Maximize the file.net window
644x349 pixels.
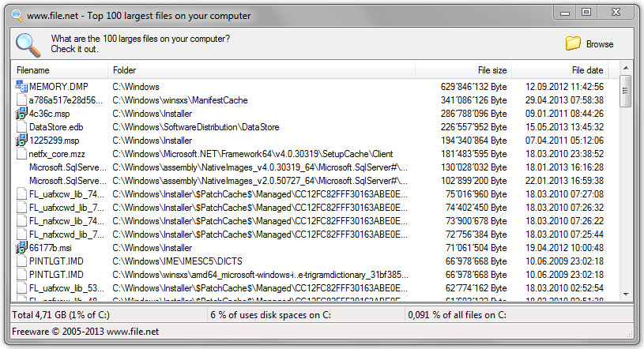[586, 12]
